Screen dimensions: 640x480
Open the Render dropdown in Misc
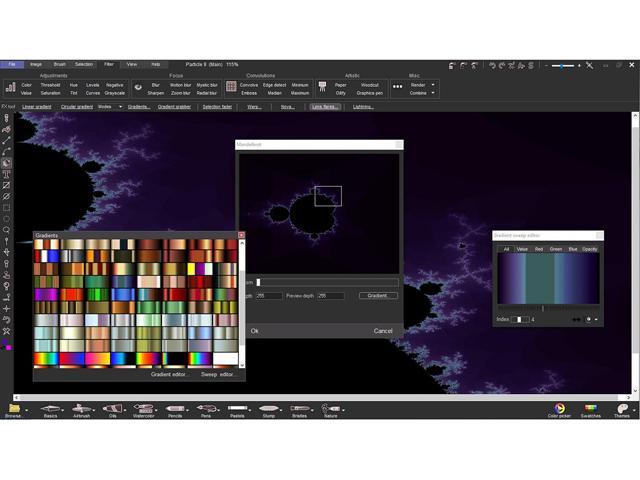pyautogui.click(x=424, y=85)
